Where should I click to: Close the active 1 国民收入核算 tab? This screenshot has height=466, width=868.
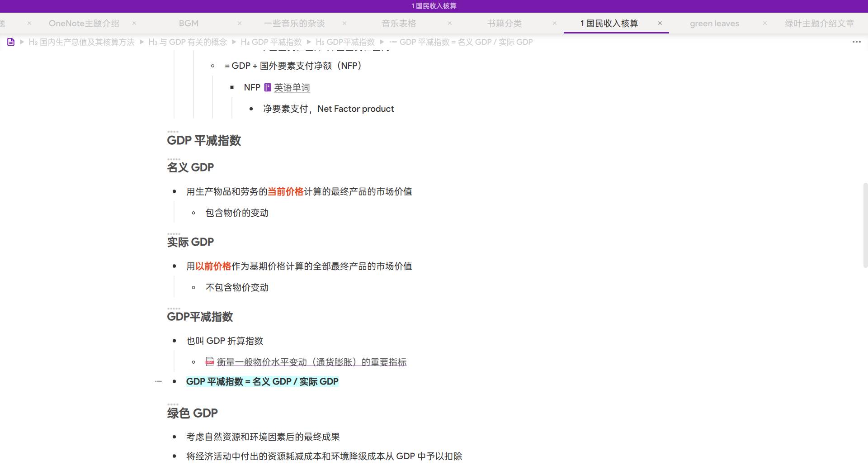click(660, 23)
